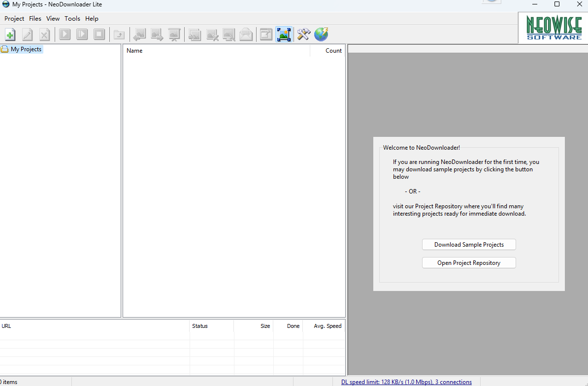Stop the current download

(x=99, y=34)
